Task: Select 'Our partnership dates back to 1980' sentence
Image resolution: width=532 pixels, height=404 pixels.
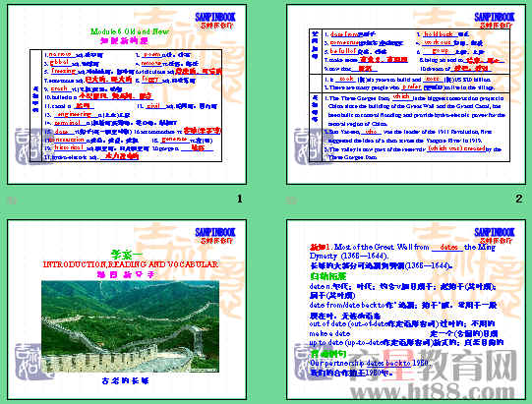Action: point(369,364)
